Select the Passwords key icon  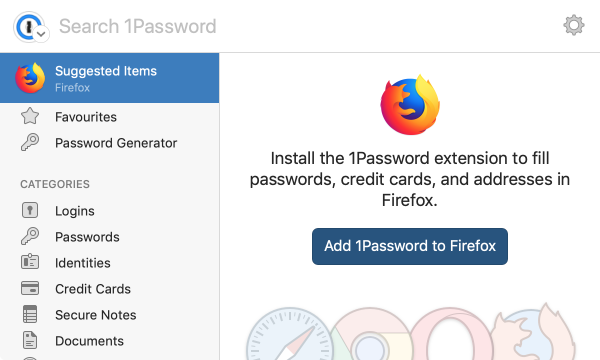(x=30, y=236)
